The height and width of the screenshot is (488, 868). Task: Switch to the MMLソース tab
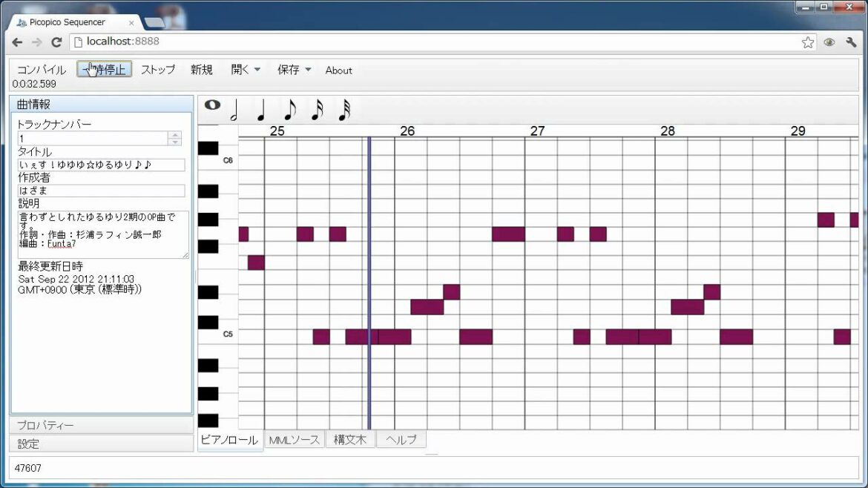point(294,440)
